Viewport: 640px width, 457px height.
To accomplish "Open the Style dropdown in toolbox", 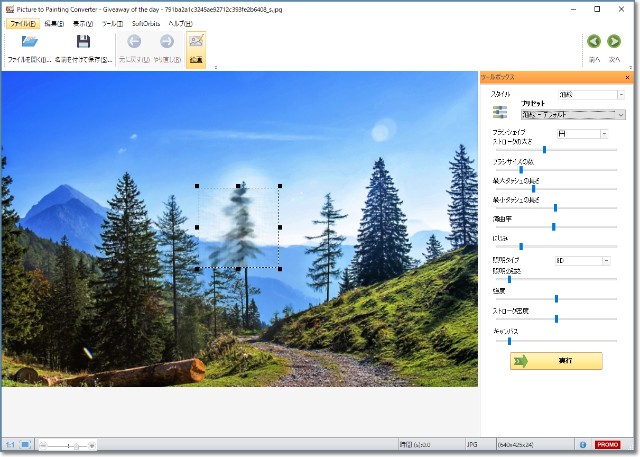I will click(x=620, y=95).
